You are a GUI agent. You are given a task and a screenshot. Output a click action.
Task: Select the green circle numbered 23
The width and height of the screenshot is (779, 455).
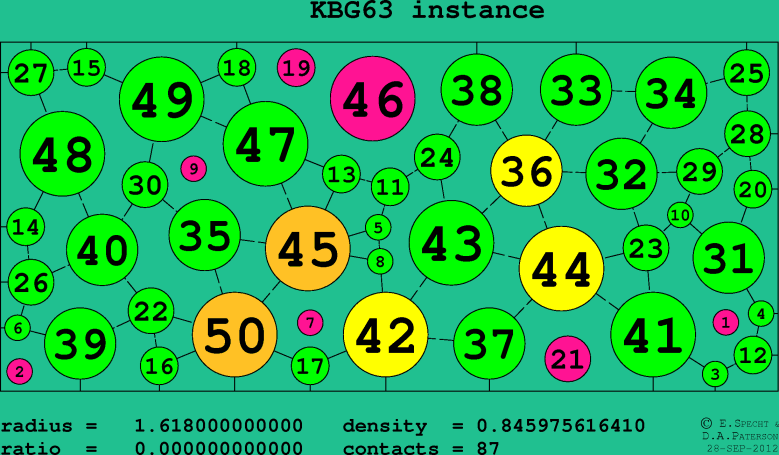(x=646, y=248)
